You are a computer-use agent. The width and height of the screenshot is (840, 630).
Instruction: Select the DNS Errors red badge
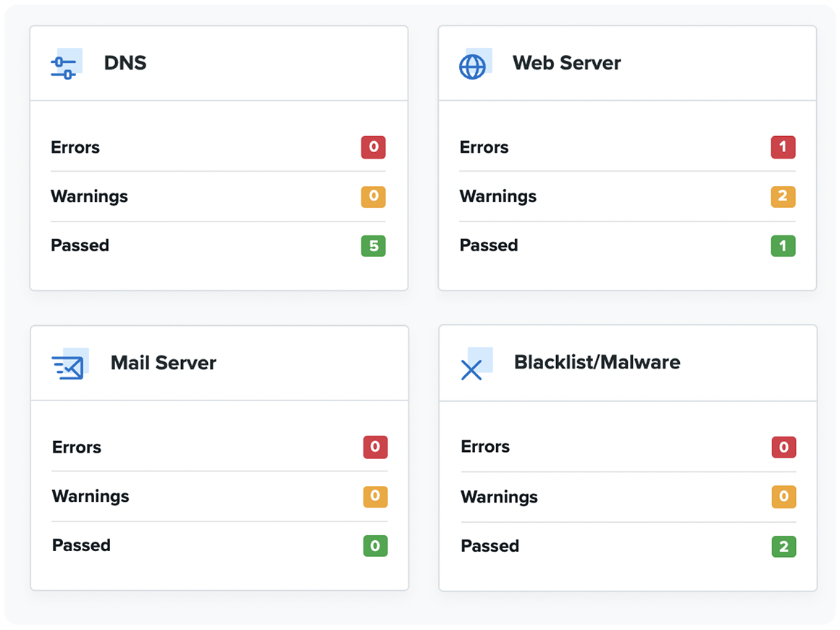(x=374, y=147)
